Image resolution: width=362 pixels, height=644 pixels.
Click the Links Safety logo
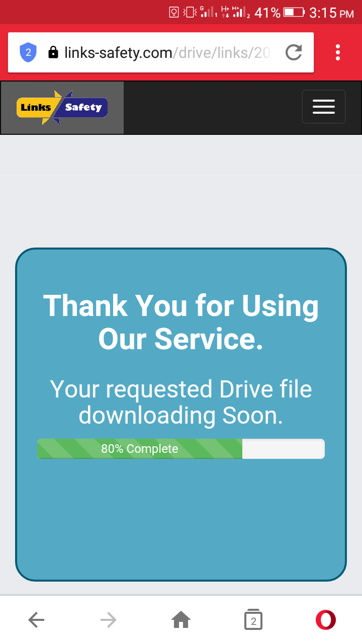pyautogui.click(x=62, y=108)
